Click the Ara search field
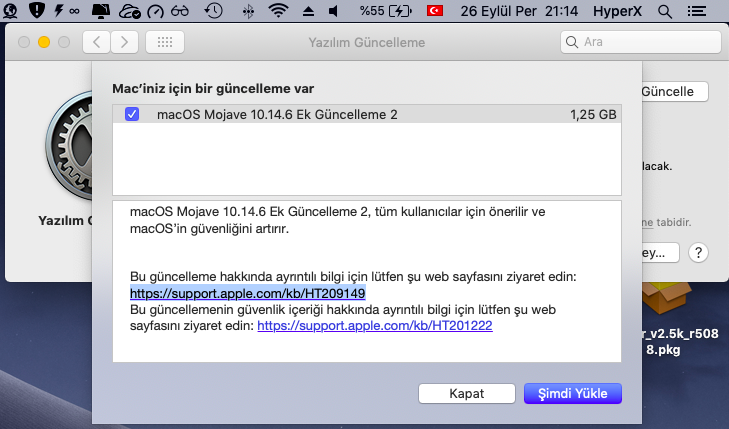Image resolution: width=729 pixels, height=429 pixels. [x=640, y=43]
